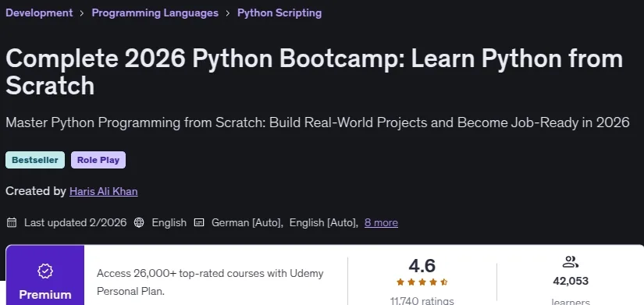Click the star rating row
This screenshot has height=305, width=644.
click(x=422, y=282)
